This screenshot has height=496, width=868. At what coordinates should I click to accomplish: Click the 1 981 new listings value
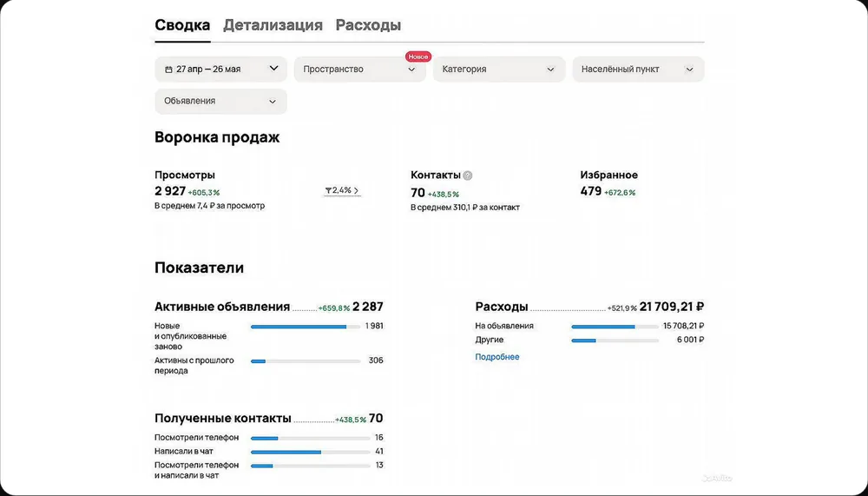[x=374, y=326]
